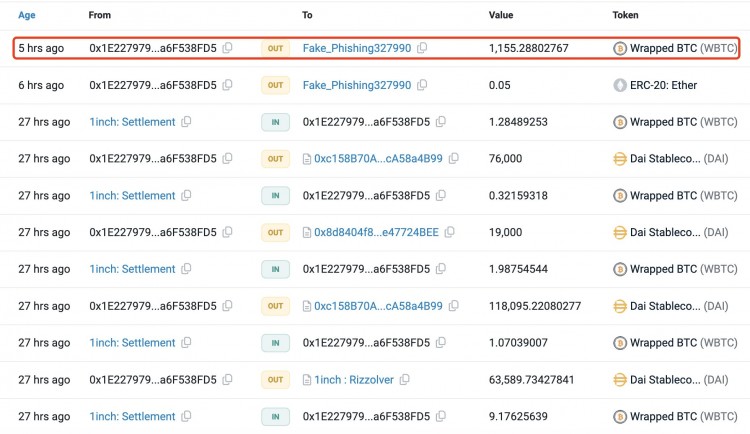Screen dimensions: 750x434
Task: Copy To address in 1.28489253 WBTC row
Action: 441,122
